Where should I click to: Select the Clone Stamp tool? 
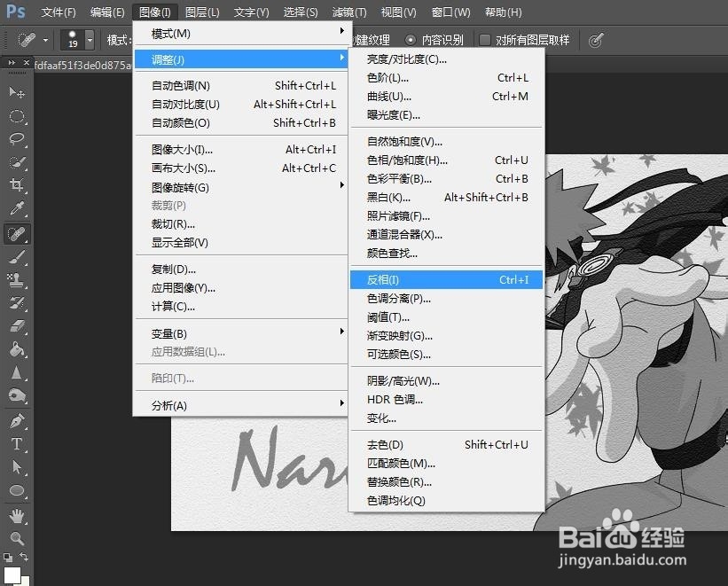click(x=17, y=280)
